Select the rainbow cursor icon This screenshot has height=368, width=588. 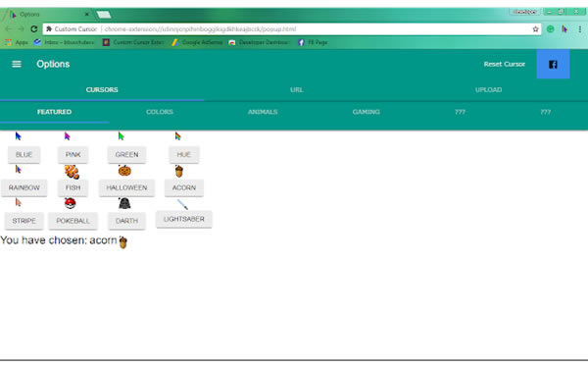pyautogui.click(x=19, y=170)
